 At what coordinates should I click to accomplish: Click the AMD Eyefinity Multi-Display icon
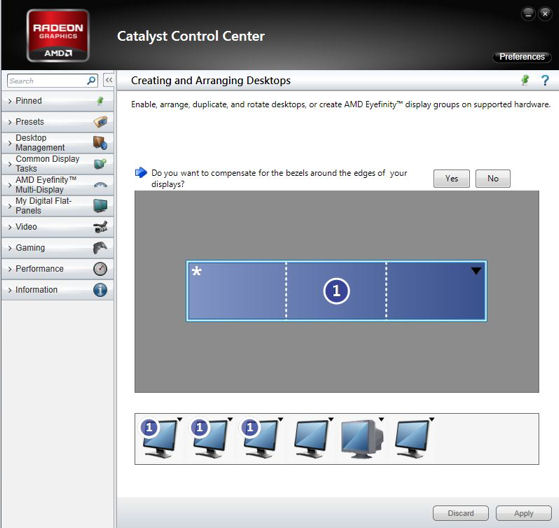[100, 185]
